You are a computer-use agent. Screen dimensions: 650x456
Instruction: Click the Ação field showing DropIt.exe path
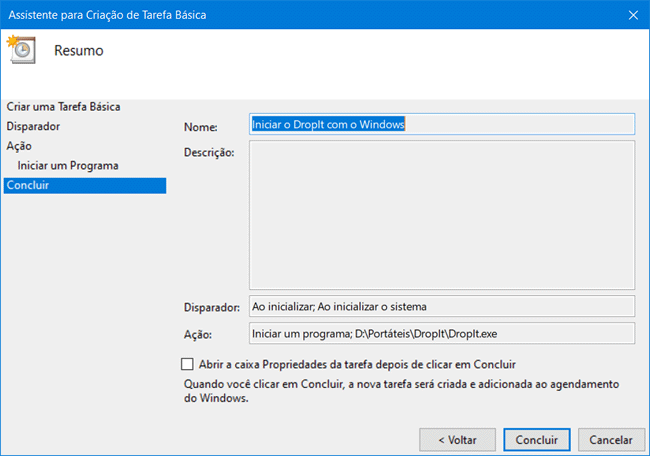coord(441,334)
